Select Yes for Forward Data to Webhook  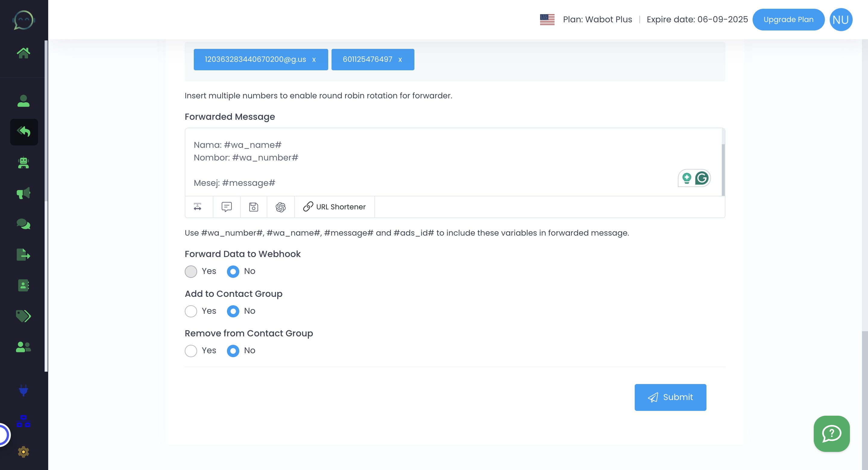click(191, 272)
